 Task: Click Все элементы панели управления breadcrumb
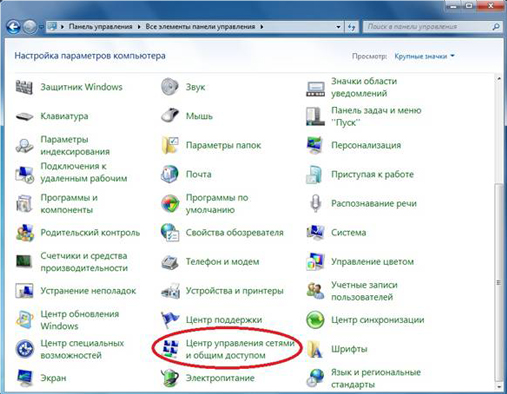(200, 26)
